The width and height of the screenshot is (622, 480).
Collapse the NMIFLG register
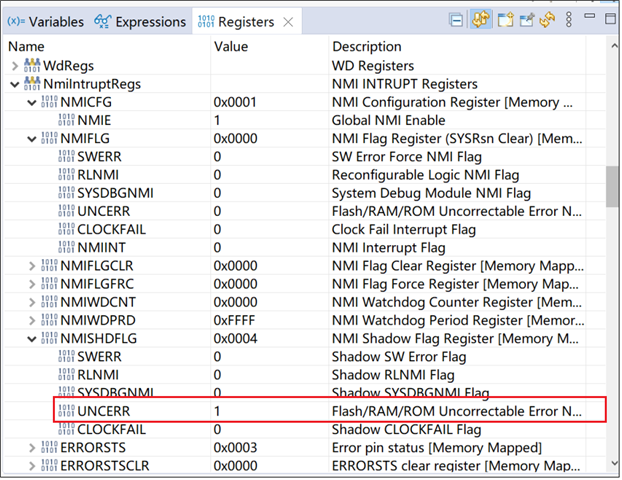pyautogui.click(x=32, y=139)
